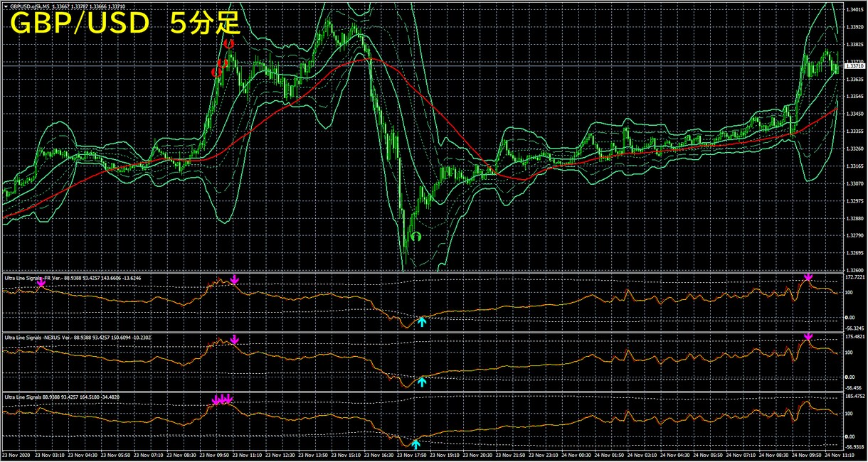Select the magenta arrow near 11:10 in the NEXUS Ver. panel
Viewport: 868px width, 462px height.
235,340
